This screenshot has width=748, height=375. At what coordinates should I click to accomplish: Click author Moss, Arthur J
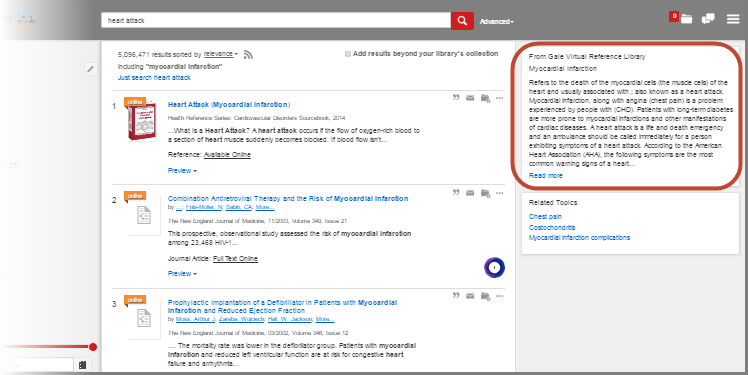[196, 319]
